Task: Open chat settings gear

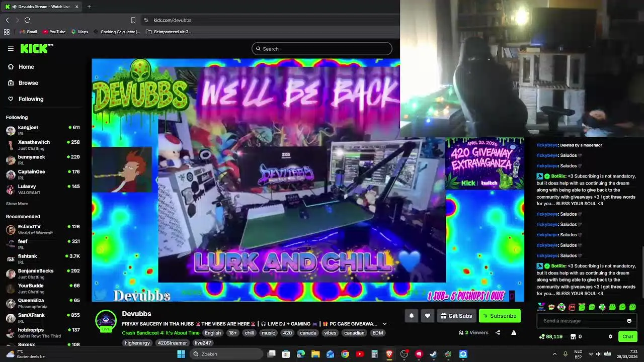Action: tap(610, 336)
